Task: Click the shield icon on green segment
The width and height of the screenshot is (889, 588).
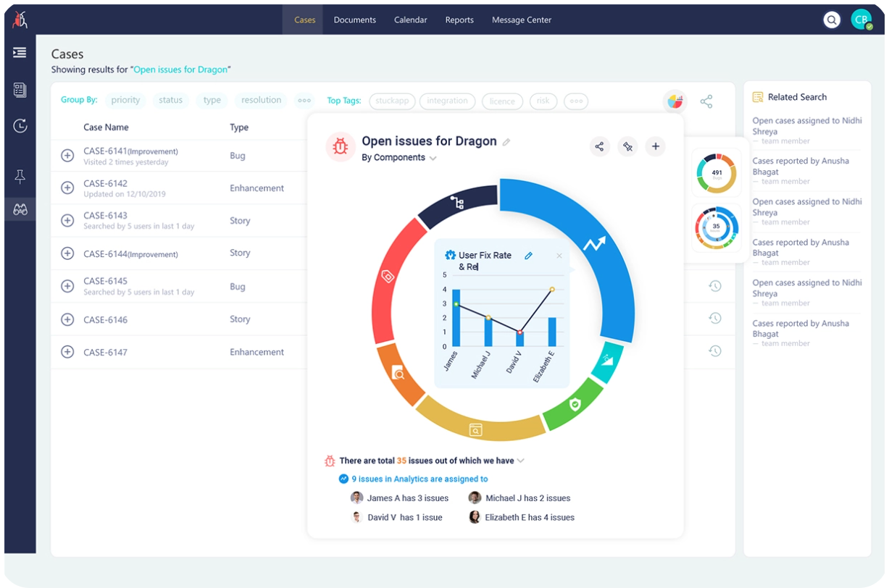Action: pyautogui.click(x=575, y=404)
